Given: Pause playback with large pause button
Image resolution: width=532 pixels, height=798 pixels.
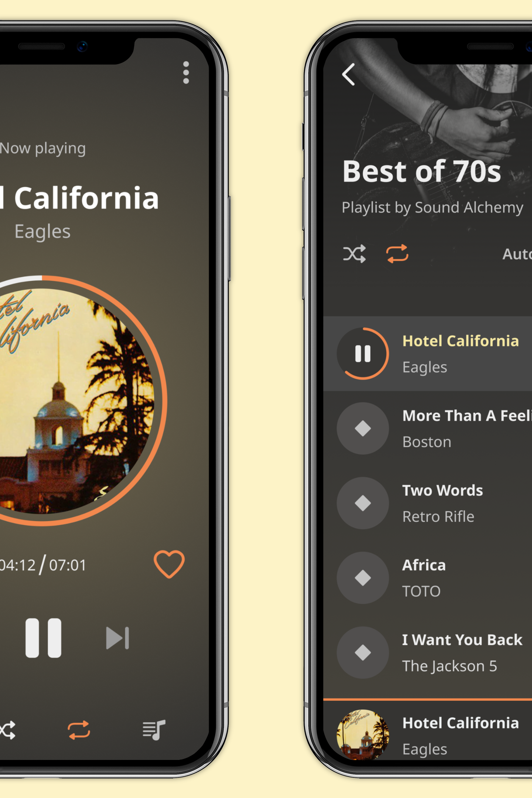Looking at the screenshot, I should (x=43, y=638).
